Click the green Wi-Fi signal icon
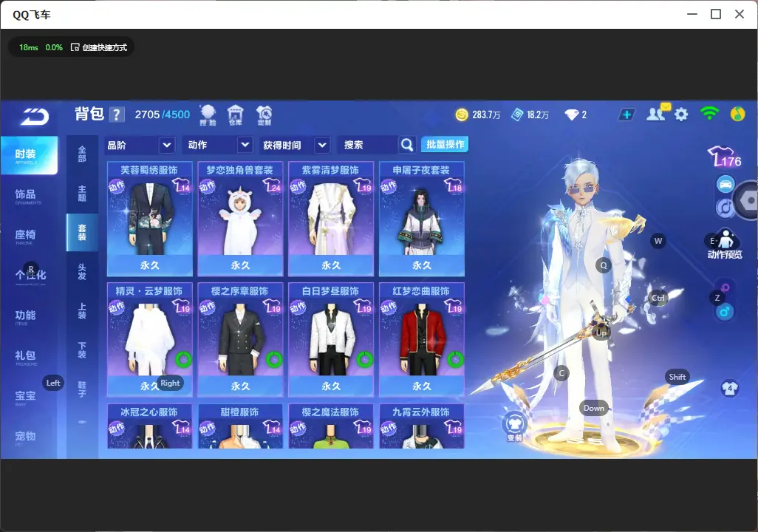Image resolution: width=758 pixels, height=532 pixels. pyautogui.click(x=709, y=114)
